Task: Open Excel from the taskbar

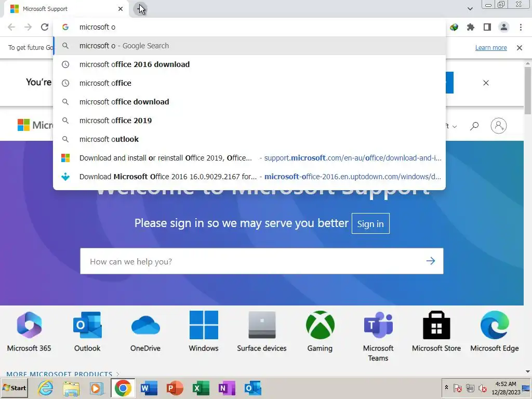Action: tap(201, 388)
